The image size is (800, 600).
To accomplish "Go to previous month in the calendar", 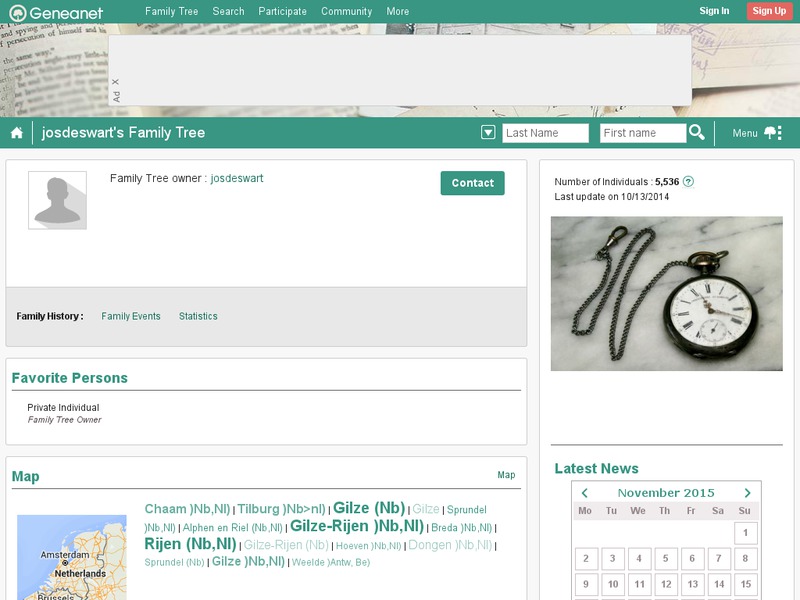I will 586,493.
